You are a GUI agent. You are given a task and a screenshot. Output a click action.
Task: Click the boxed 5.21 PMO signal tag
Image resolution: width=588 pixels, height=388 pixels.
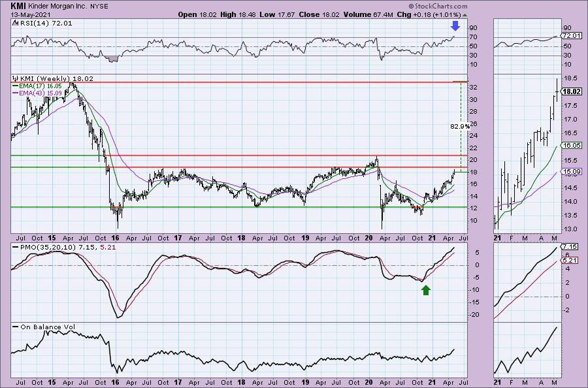point(570,260)
